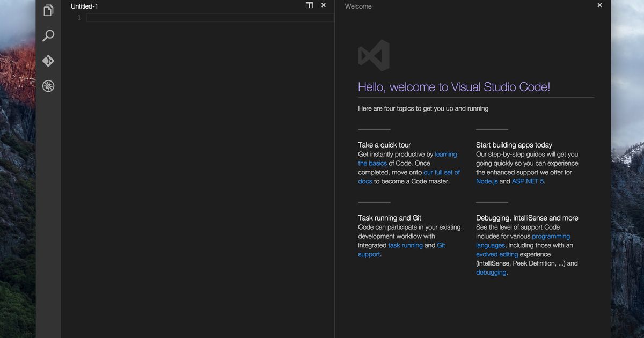Follow the Node.js link
The image size is (644, 338).
coord(487,182)
